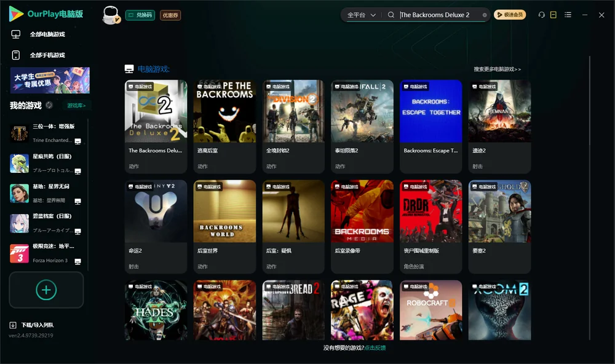Click the 动作 genre under 逃离后室
615x364 pixels.
click(202, 166)
